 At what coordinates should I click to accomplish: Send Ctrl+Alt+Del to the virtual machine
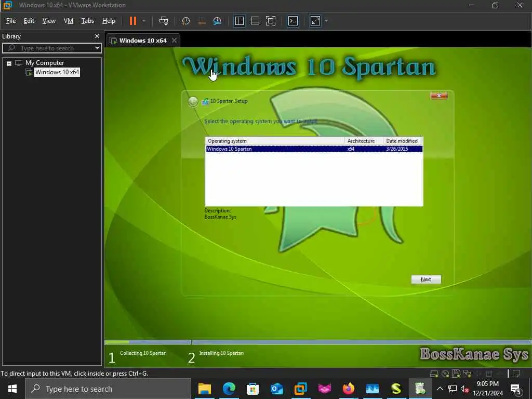pos(164,21)
